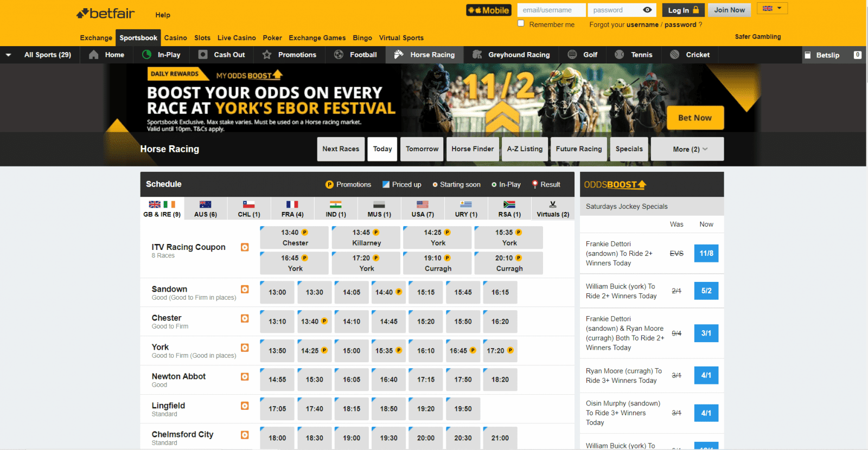
Task: Open the Lingfield 17:05 race
Action: [277, 409]
